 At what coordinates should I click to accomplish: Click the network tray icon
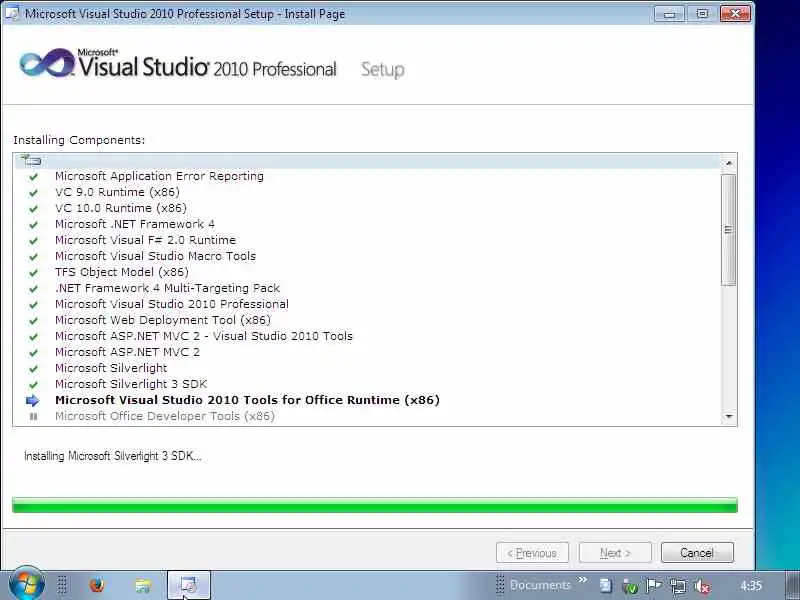pyautogui.click(x=678, y=586)
